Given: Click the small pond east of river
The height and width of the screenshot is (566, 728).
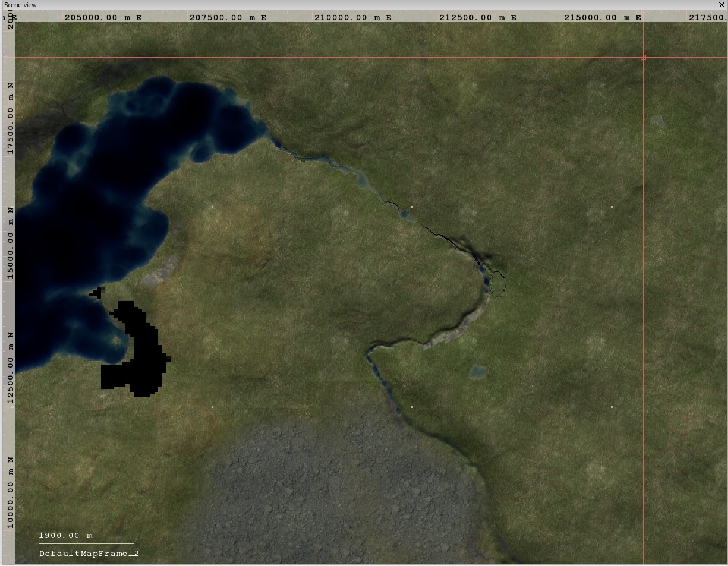Looking at the screenshot, I should pyautogui.click(x=478, y=372).
